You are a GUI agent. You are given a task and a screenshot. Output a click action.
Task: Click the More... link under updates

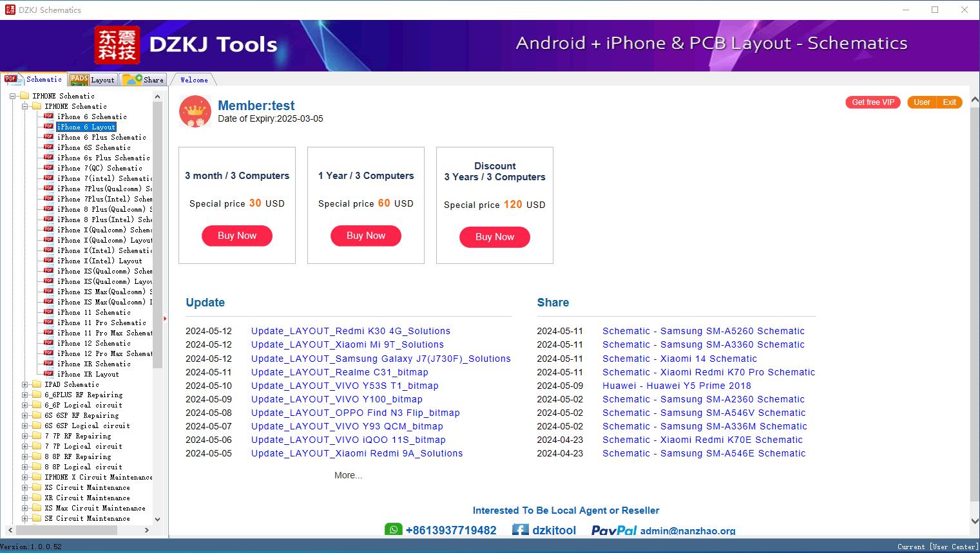click(348, 475)
